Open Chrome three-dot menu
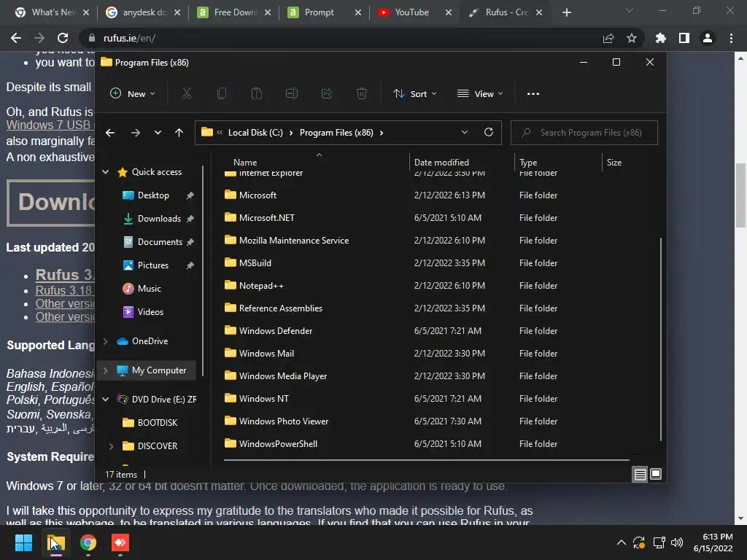Image resolution: width=747 pixels, height=560 pixels. click(731, 38)
